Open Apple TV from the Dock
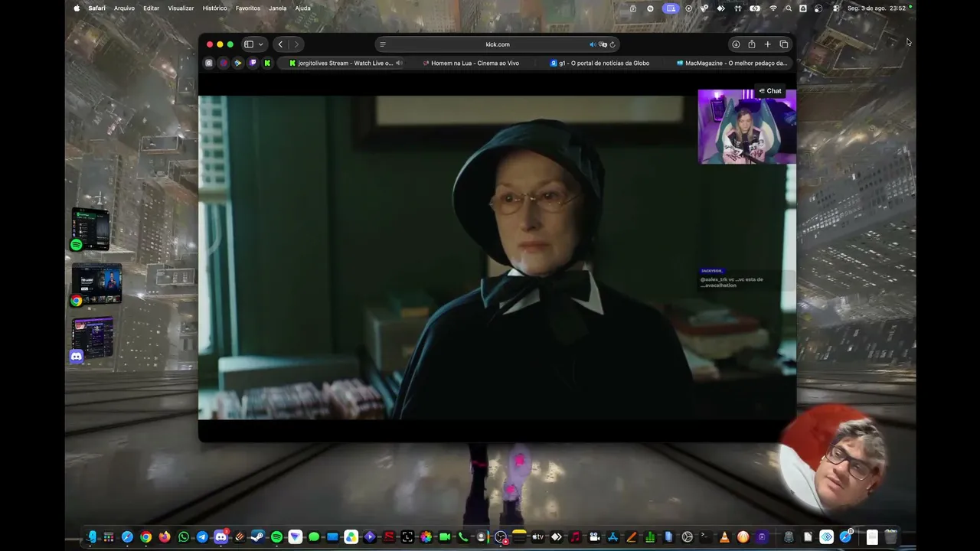This screenshot has height=551, width=980. 538,537
